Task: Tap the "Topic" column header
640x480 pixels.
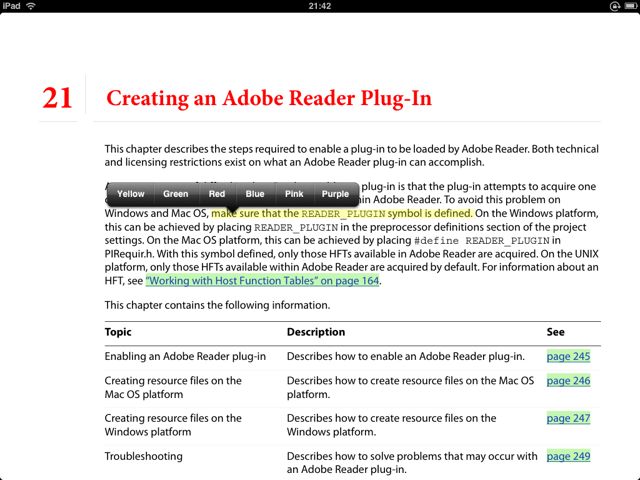Action: point(118,332)
